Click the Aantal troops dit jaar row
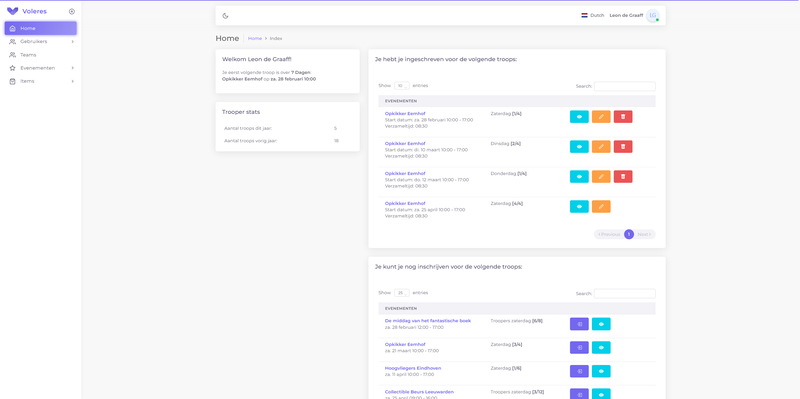 [x=287, y=128]
